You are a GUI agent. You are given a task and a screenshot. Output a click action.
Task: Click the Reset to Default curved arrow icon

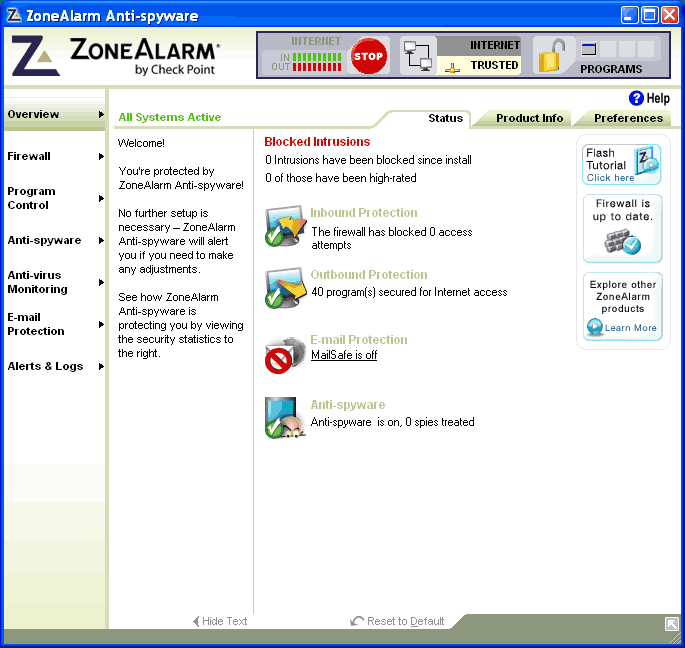(x=357, y=620)
